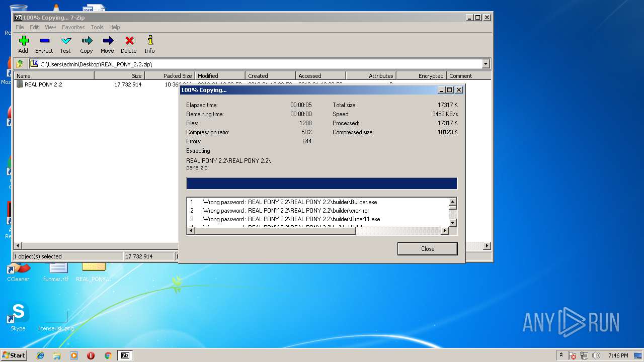644x362 pixels.
Task: Open the Skype desktop shortcut
Action: [x=18, y=317]
